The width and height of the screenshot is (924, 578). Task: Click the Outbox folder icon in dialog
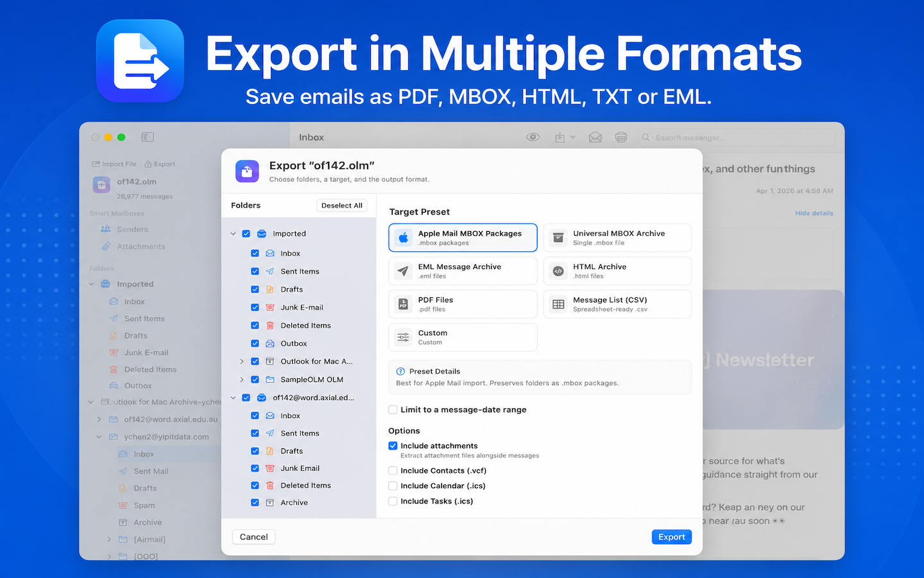click(270, 344)
